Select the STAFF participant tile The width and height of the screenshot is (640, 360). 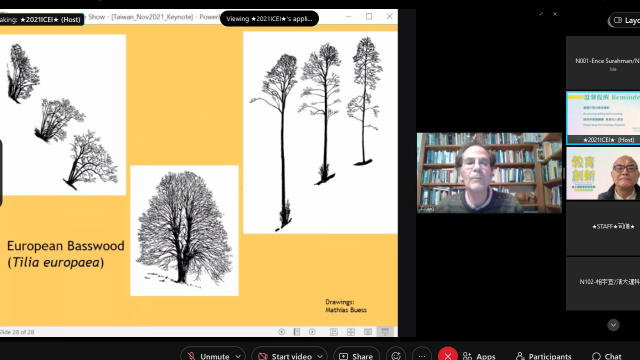[x=603, y=229]
